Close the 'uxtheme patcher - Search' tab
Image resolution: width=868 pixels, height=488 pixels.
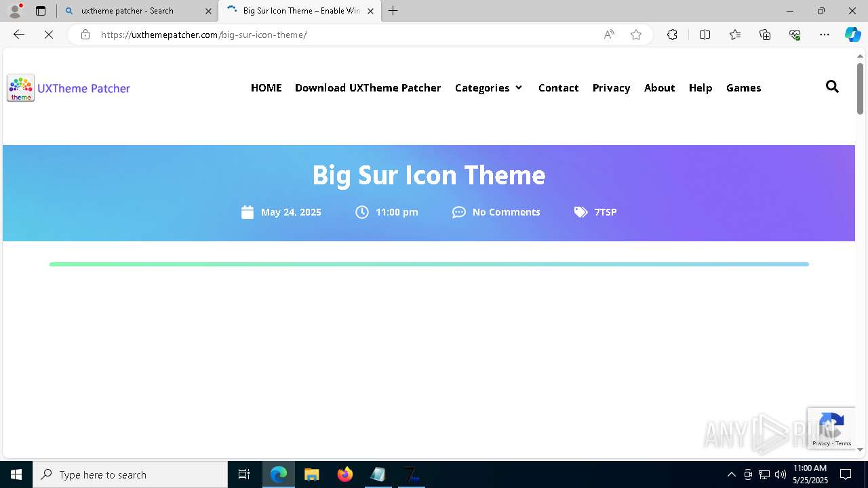click(208, 11)
